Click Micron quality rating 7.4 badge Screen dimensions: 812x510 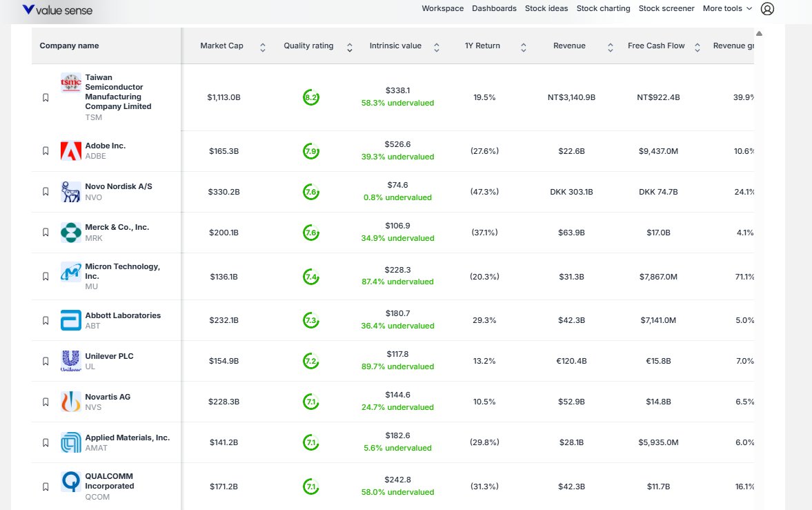(310, 277)
